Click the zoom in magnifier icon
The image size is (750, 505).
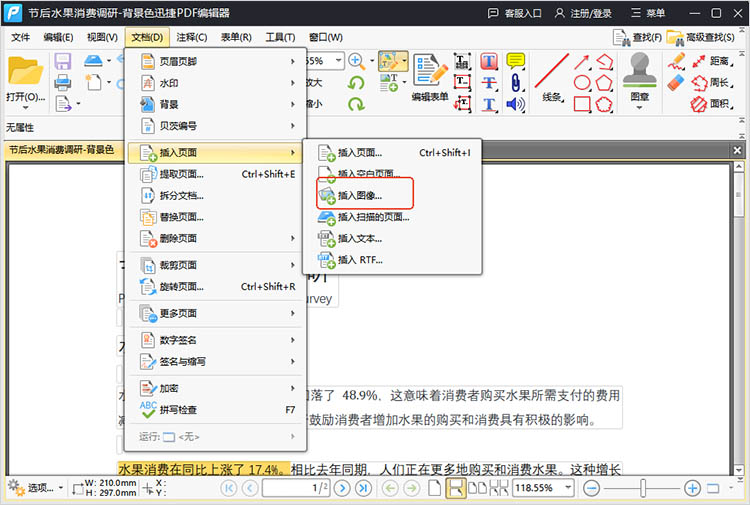(x=355, y=61)
